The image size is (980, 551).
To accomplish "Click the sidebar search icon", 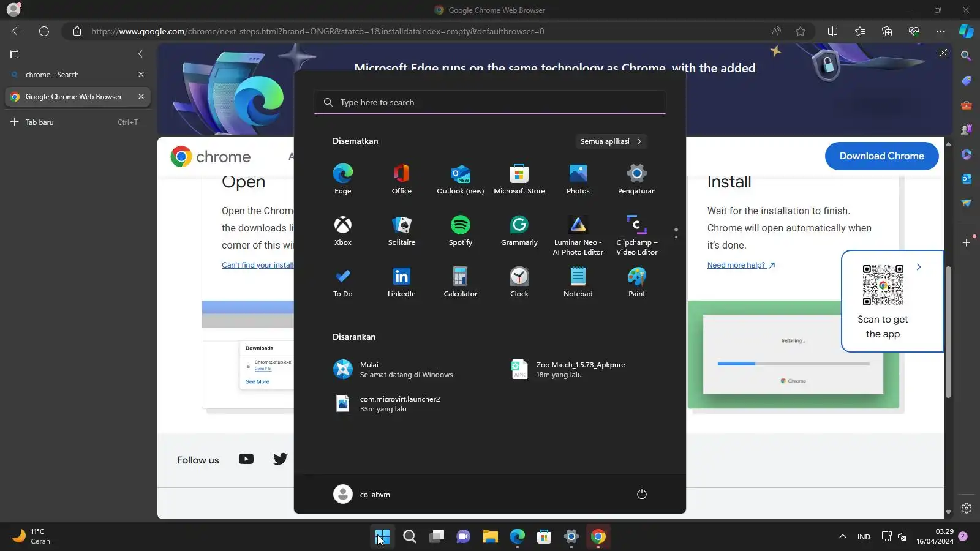I will 966,56.
